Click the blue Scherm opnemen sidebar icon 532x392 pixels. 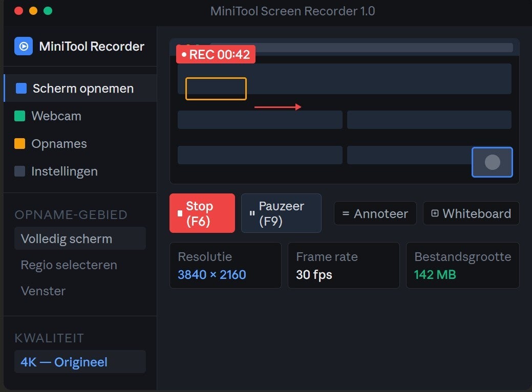click(x=21, y=89)
